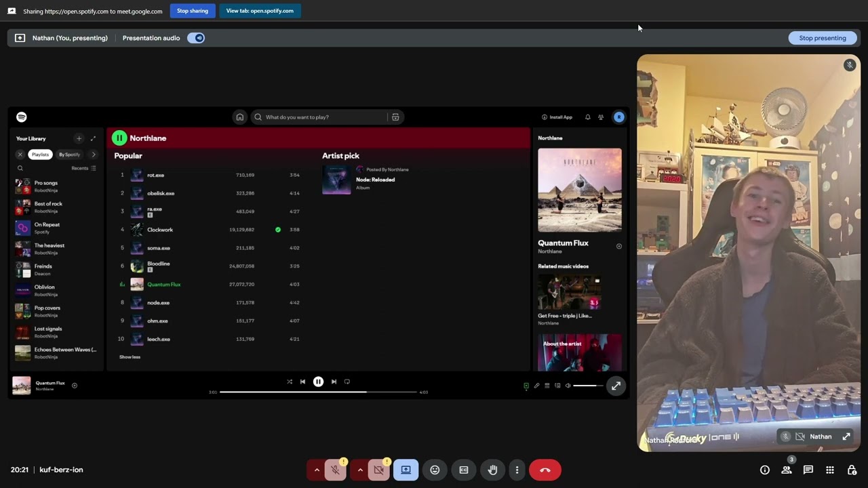The height and width of the screenshot is (488, 868).
Task: Open Meet chat panel
Action: point(808,470)
